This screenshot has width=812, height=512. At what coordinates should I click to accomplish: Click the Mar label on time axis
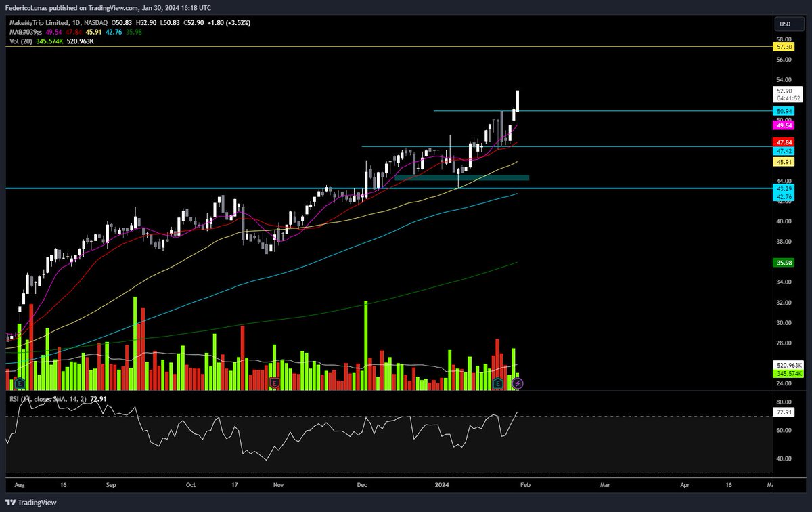[606, 485]
